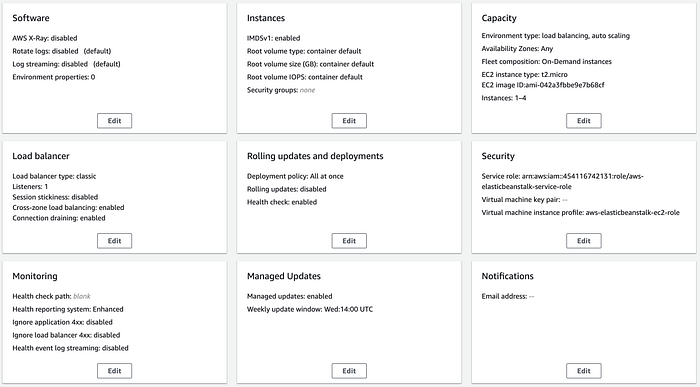Click 'AWS X-Ray: disabled' text

click(45, 38)
